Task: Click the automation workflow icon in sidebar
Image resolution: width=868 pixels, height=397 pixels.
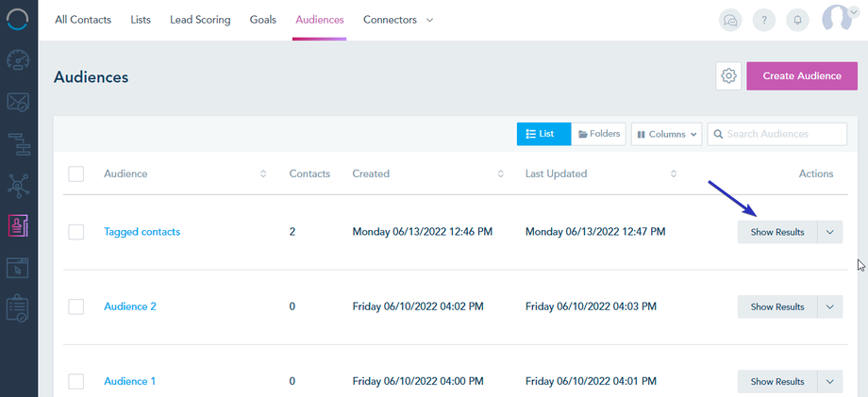Action: tap(18, 144)
